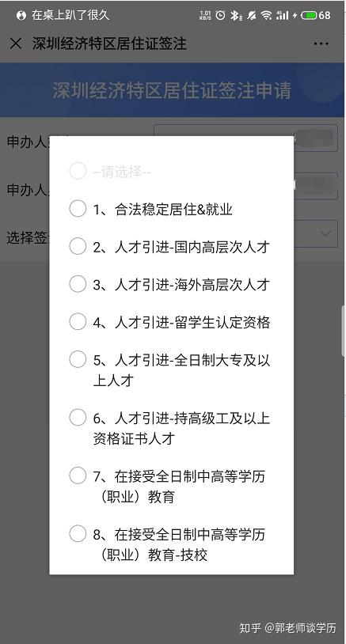Close the residence permit page with X
Image resolution: width=346 pixels, height=644 pixels.
(16, 44)
